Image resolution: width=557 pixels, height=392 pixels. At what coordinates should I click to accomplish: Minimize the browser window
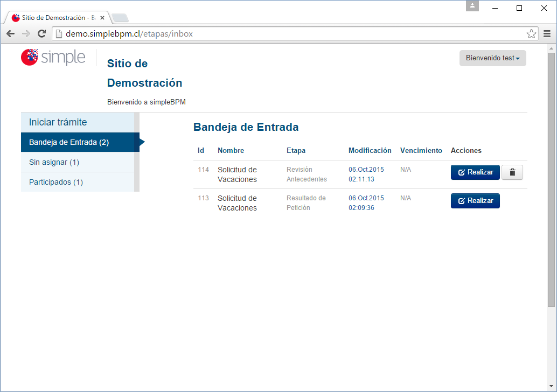pyautogui.click(x=495, y=8)
